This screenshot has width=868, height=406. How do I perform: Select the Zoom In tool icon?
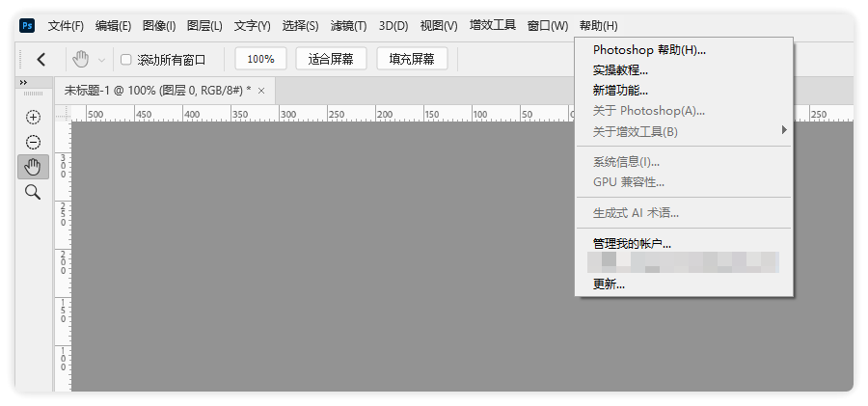[x=33, y=118]
